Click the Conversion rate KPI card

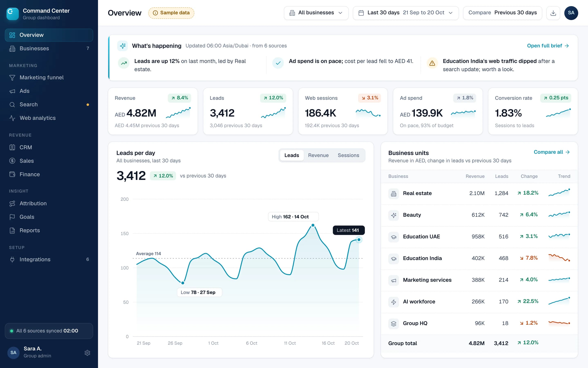click(x=533, y=111)
